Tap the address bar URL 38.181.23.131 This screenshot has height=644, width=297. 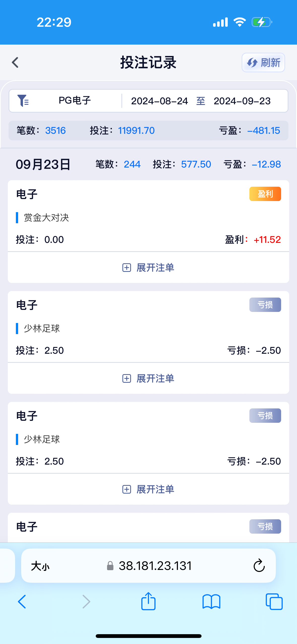[155, 566]
